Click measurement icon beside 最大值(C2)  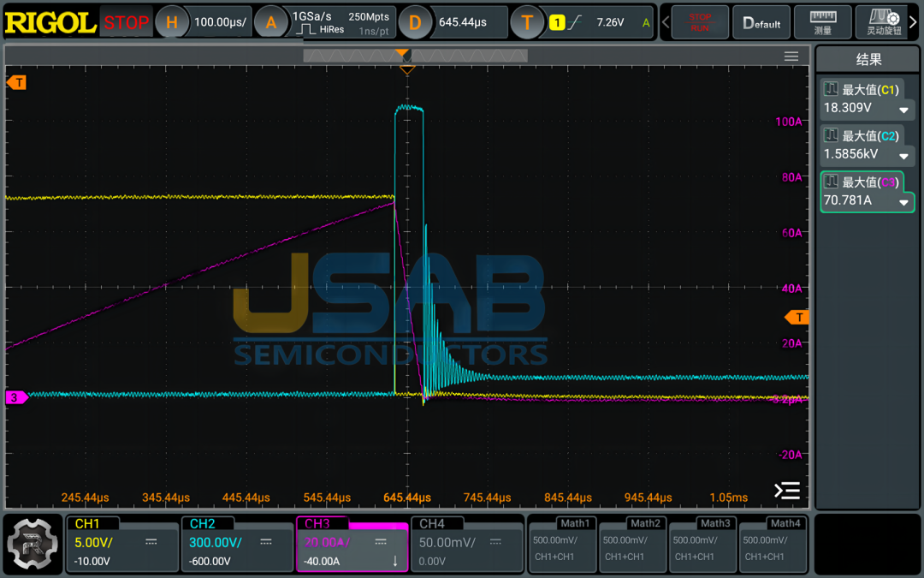coord(830,135)
